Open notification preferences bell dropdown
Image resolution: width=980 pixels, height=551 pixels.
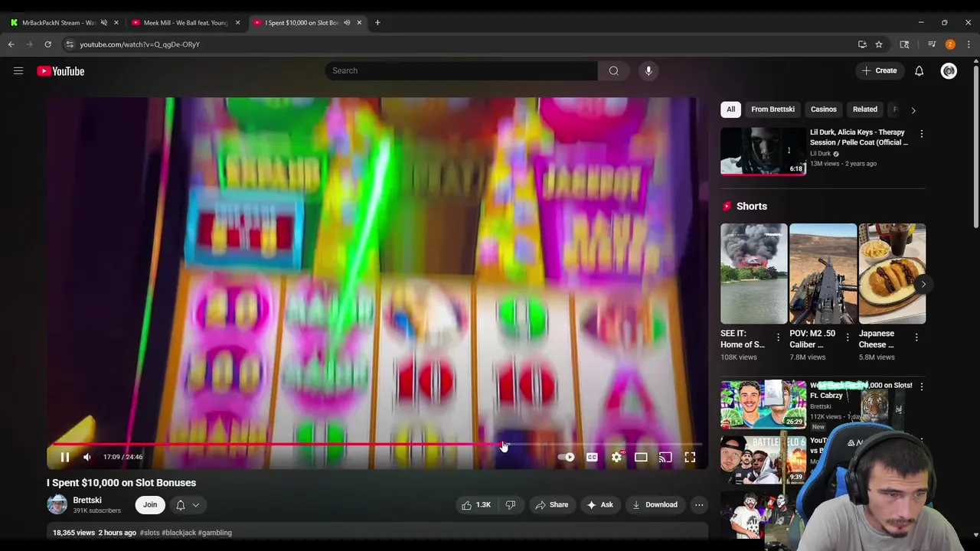[x=188, y=504]
